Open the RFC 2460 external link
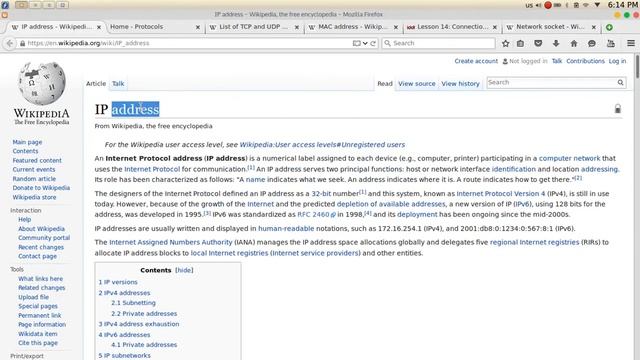This screenshot has height=360, width=640. pos(316,214)
